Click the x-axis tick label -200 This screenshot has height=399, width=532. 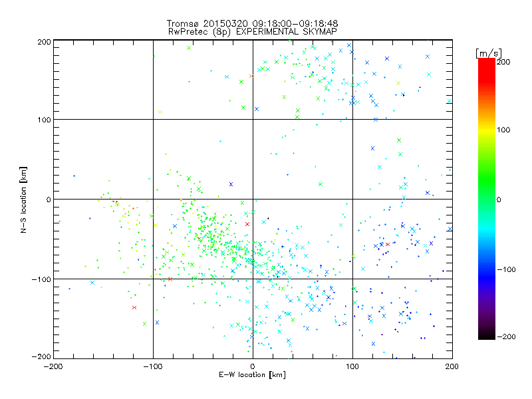[x=53, y=366]
